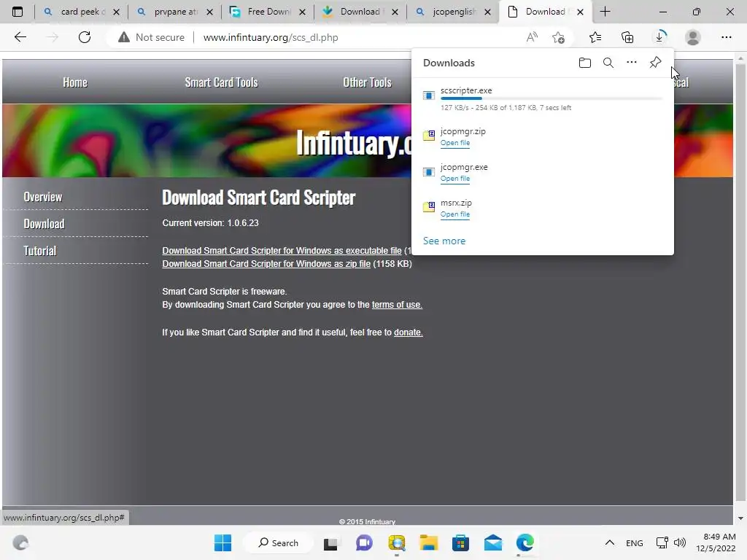Go back with the browser back arrow
The height and width of the screenshot is (560, 747).
[x=20, y=37]
